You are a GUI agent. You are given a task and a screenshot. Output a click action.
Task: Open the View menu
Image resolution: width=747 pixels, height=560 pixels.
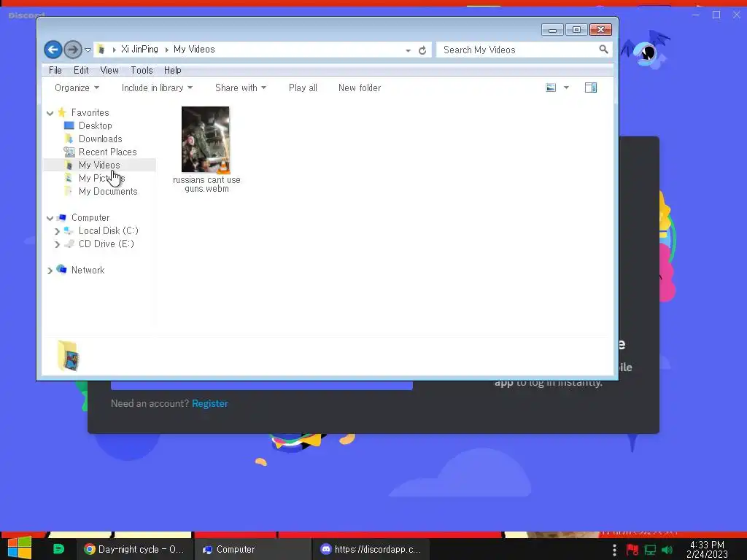point(109,71)
